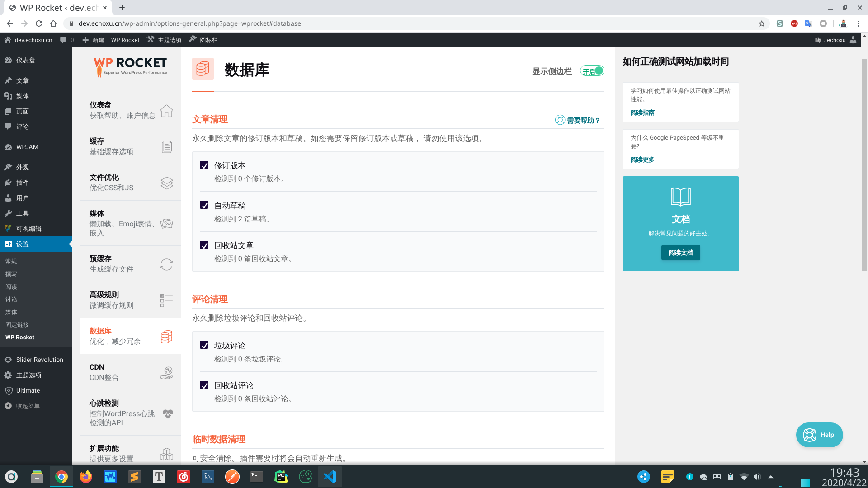868x488 pixels.
Task: Open the terminal from the taskbar
Action: click(257, 477)
